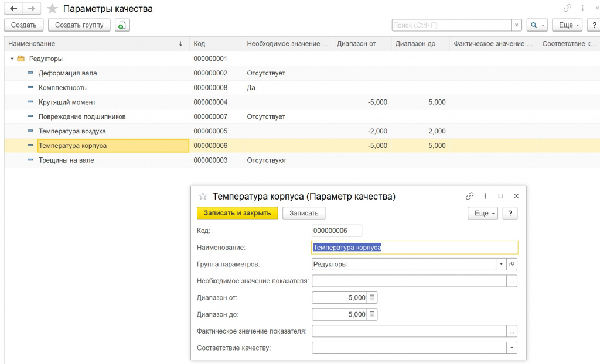Click the Диапазон до column header
This screenshot has height=364, width=600.
pos(421,44)
